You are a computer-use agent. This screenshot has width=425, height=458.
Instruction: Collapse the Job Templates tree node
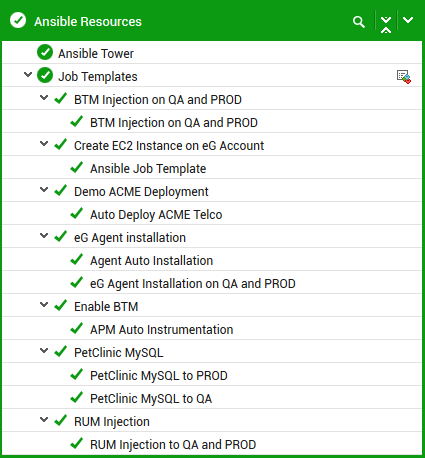point(28,75)
